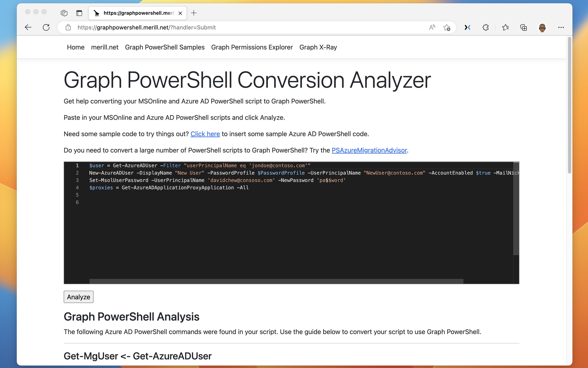Click 'davidchew@consoso.com' string on line 3
This screenshot has height=368, width=588.
point(241,180)
